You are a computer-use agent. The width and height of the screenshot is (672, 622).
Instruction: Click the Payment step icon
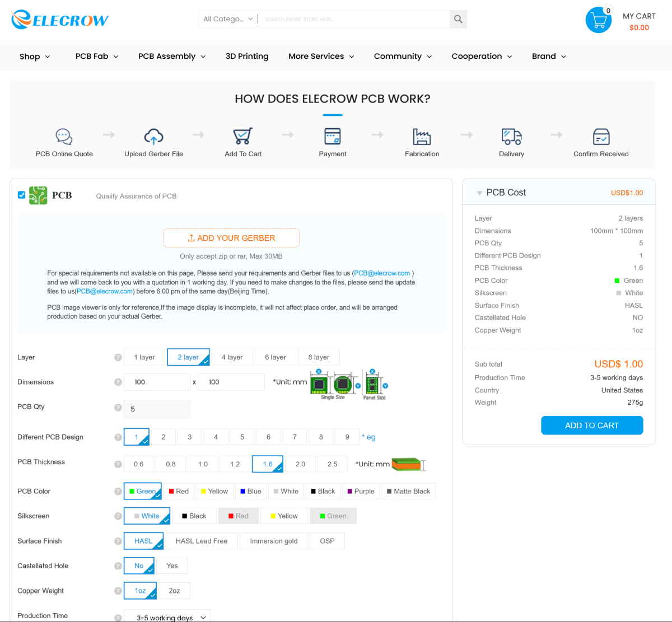(x=333, y=136)
